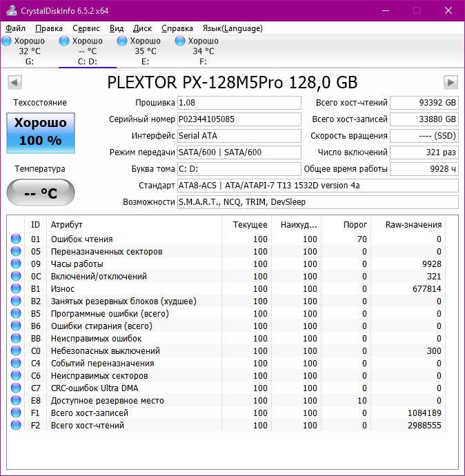Viewport: 465px width, 476px height.
Task: Click the Прошивка field showing 1.08
Action: coord(239,103)
